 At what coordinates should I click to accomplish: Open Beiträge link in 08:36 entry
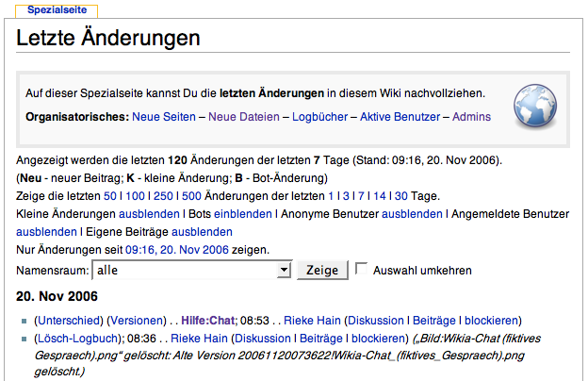coord(321,339)
